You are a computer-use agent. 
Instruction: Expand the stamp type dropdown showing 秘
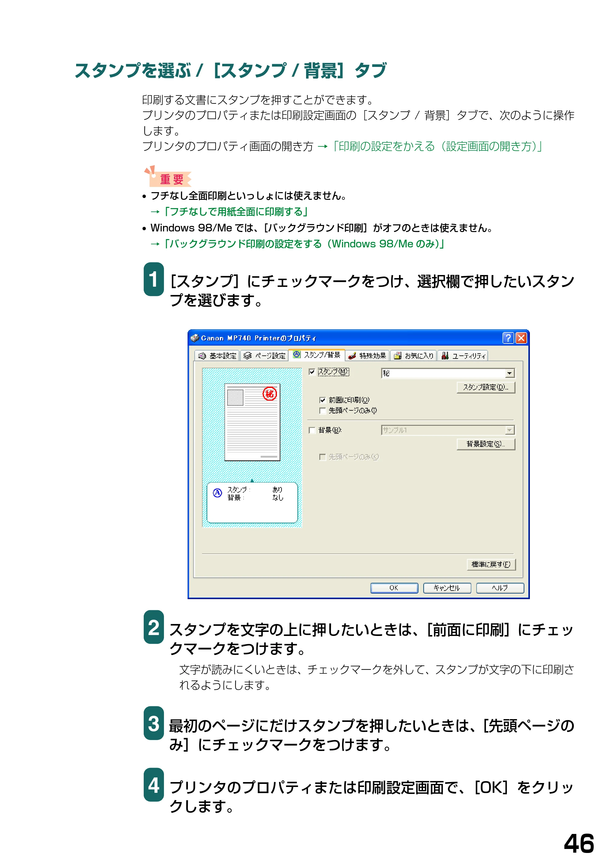tap(510, 374)
